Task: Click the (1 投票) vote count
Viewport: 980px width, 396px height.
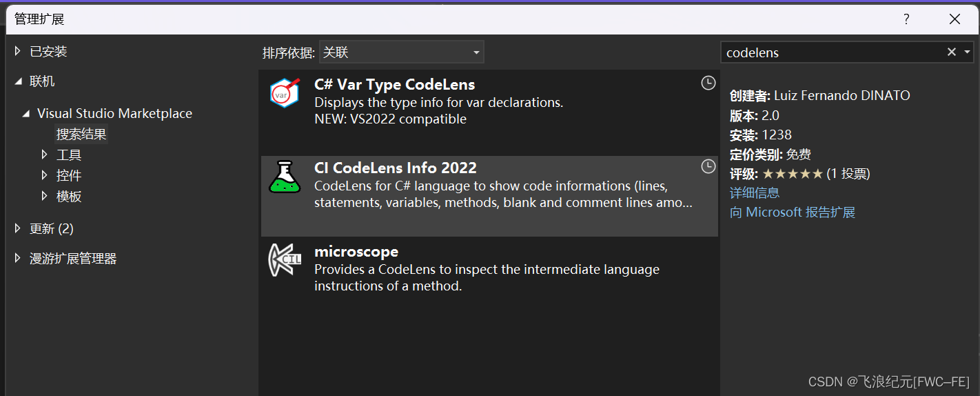Action: [848, 174]
